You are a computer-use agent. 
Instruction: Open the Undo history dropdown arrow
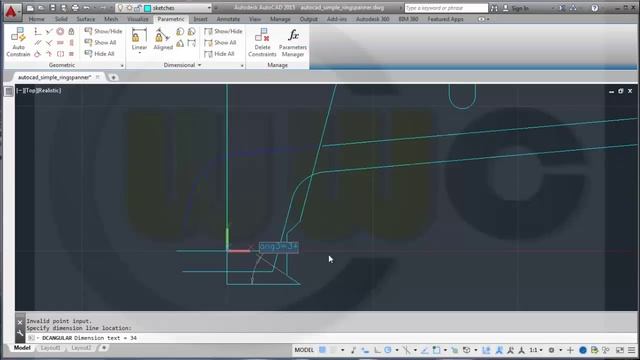point(94,8)
